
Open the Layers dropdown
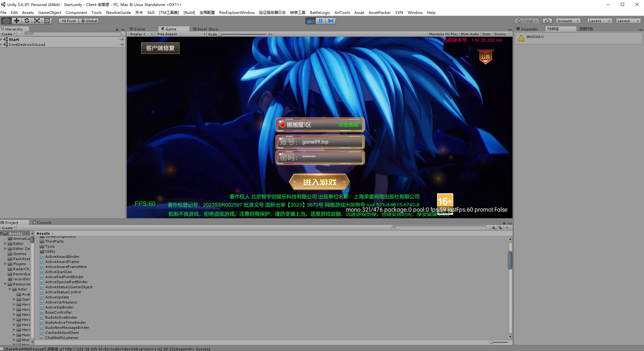click(599, 21)
